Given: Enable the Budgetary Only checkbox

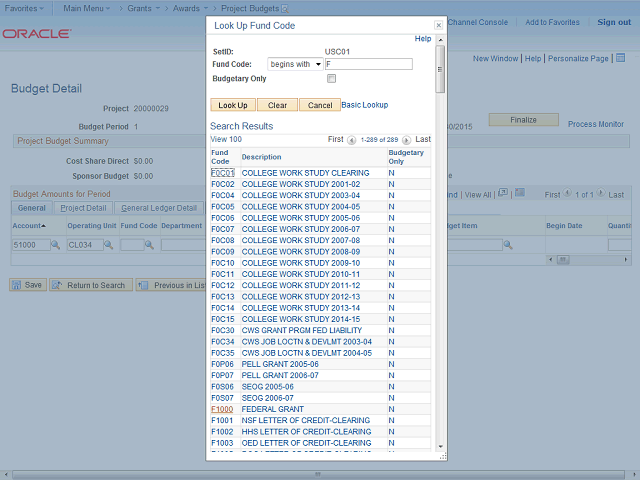Looking at the screenshot, I should 332,78.
